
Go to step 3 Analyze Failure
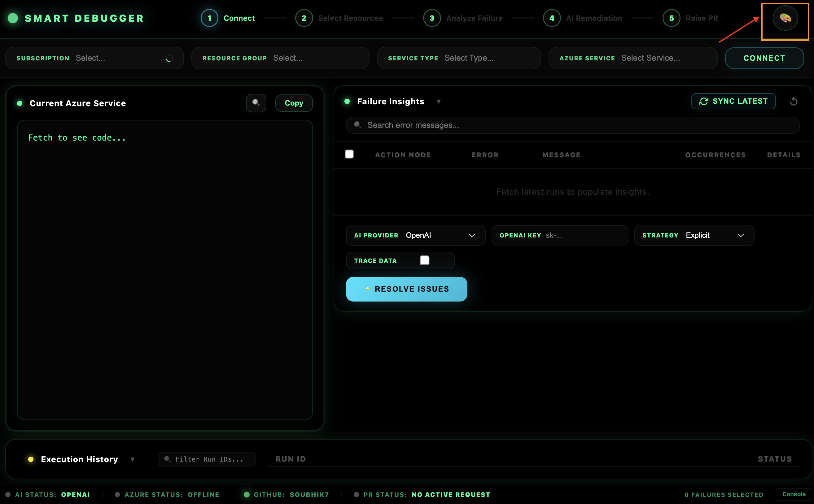(x=463, y=18)
